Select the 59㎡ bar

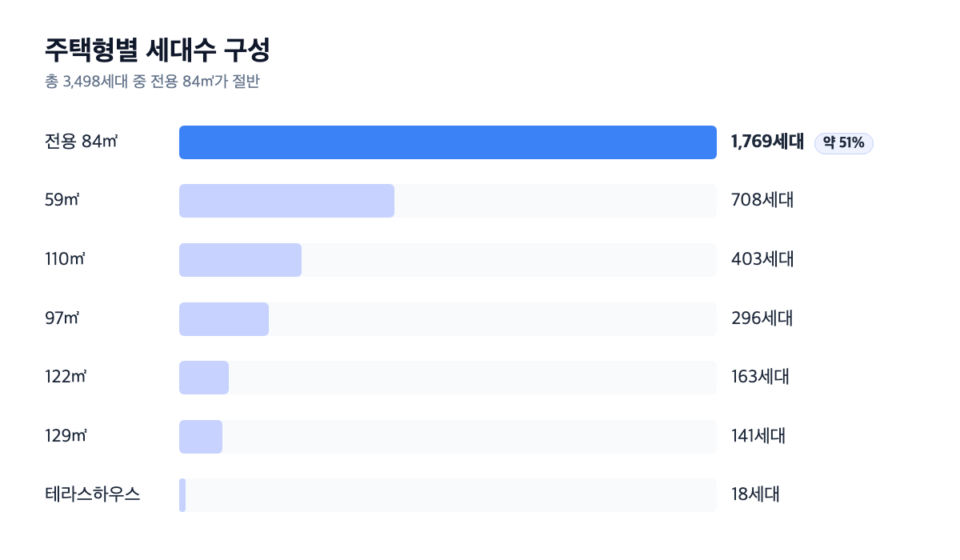(x=286, y=201)
